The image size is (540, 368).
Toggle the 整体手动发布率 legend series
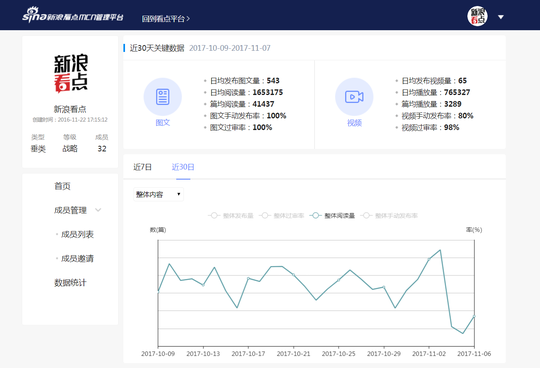[x=389, y=215]
